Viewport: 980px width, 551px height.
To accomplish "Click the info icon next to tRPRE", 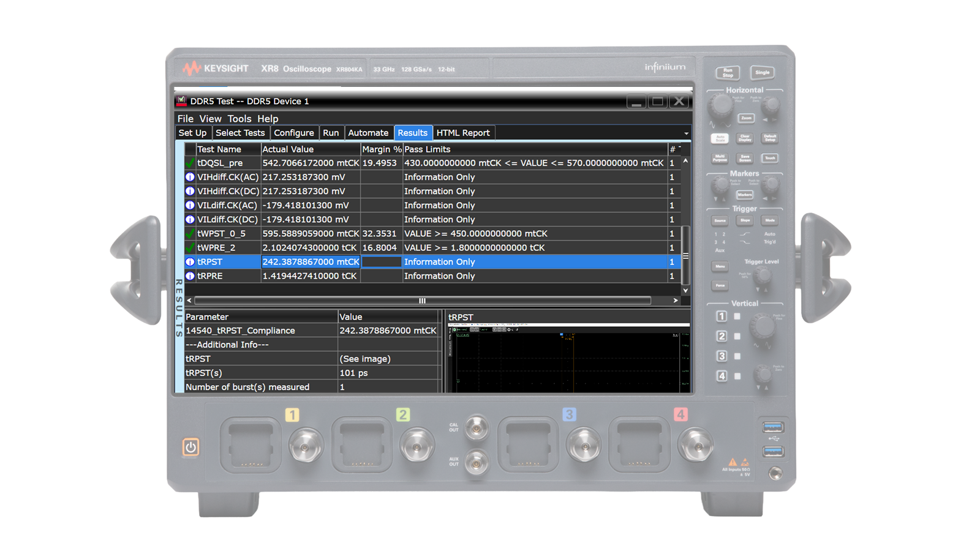I will [x=189, y=276].
